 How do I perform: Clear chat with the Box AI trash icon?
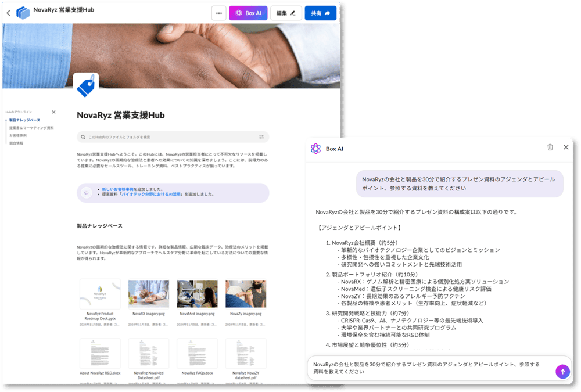click(550, 148)
